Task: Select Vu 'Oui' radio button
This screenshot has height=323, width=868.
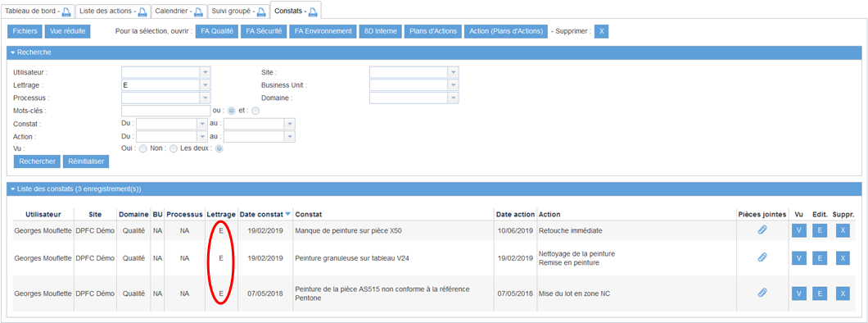Action: [142, 148]
